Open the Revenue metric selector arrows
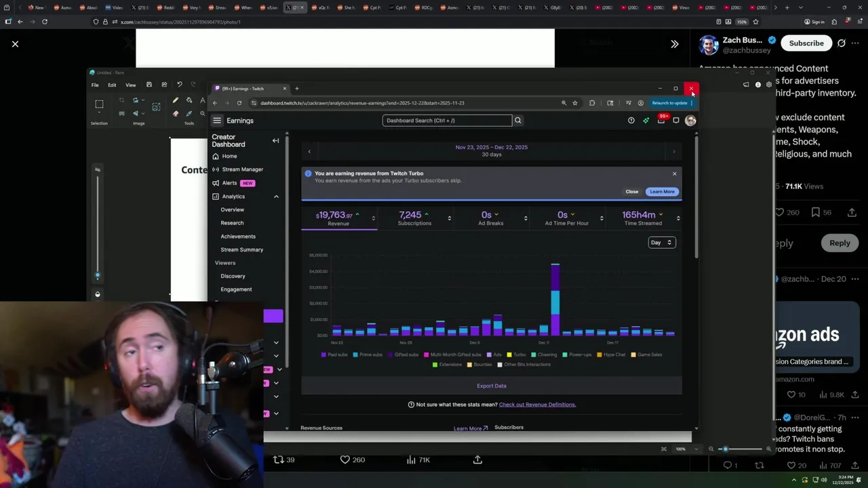Viewport: 868px width, 488px height. point(374,218)
